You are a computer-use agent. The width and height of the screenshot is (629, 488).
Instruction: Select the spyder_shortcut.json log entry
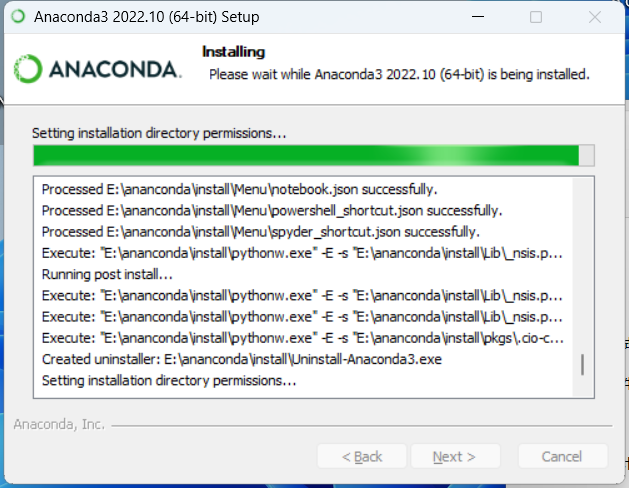point(258,231)
